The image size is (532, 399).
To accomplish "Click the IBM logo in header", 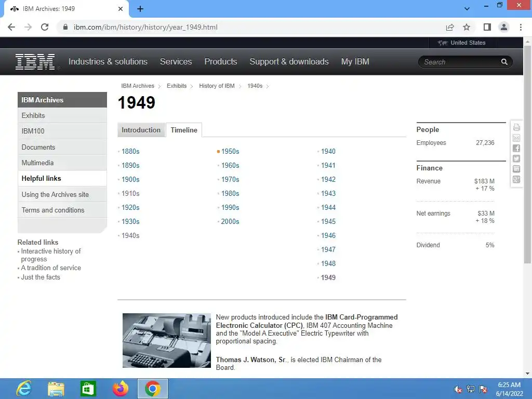I will pyautogui.click(x=35, y=62).
